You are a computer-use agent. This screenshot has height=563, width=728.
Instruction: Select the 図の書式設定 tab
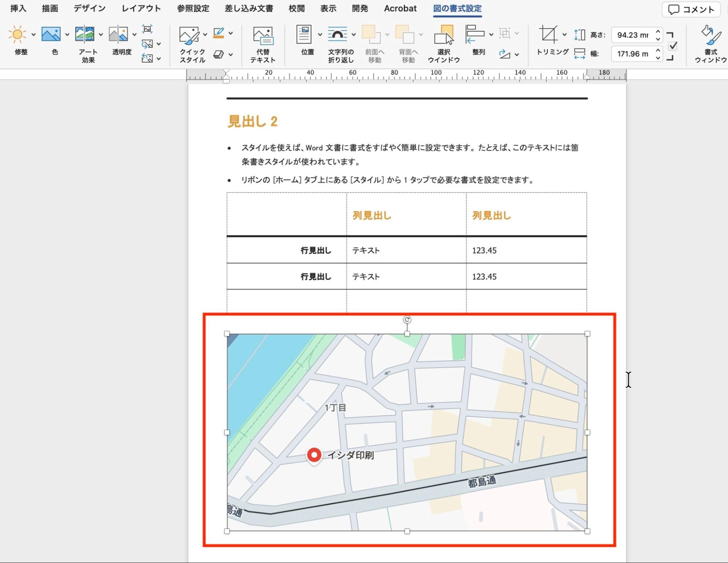[x=457, y=8]
